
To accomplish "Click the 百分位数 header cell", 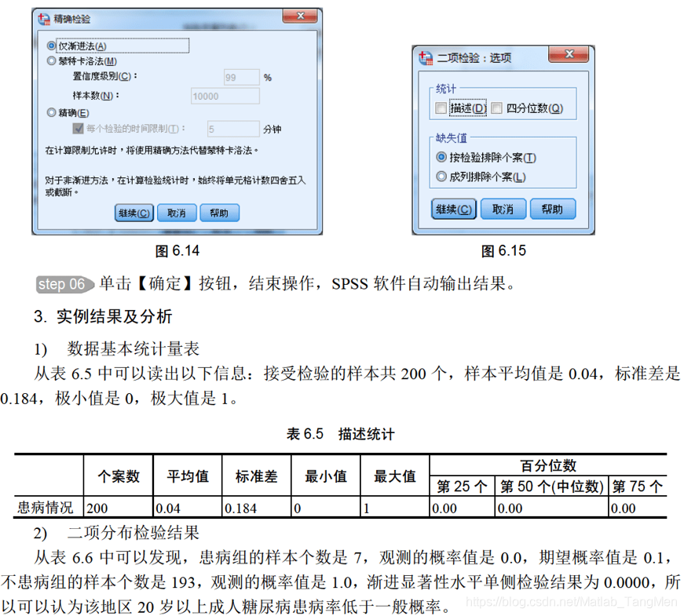I will 548,465.
